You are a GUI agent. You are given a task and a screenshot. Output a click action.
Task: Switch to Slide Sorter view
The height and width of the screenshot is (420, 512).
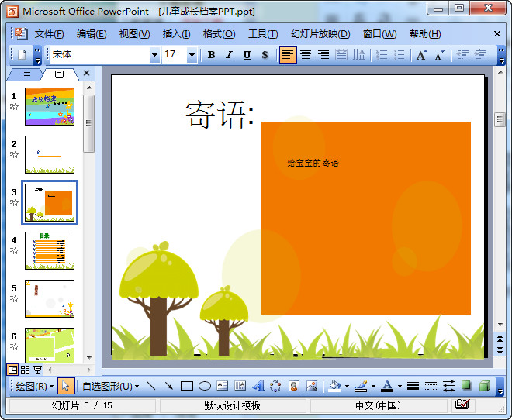point(25,370)
